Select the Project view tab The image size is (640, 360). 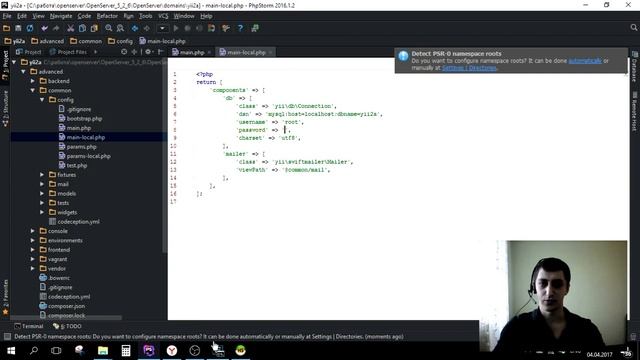(x=29, y=52)
